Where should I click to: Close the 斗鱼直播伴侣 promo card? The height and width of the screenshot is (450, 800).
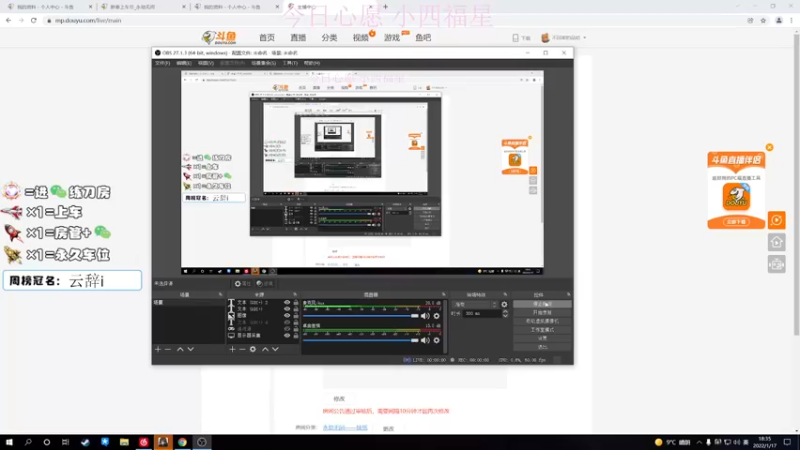coord(769,147)
